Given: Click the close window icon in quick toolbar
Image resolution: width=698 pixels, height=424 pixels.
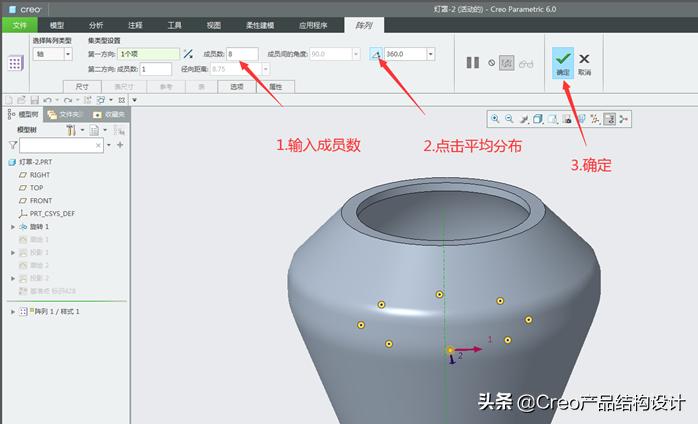Looking at the screenshot, I should click(122, 100).
